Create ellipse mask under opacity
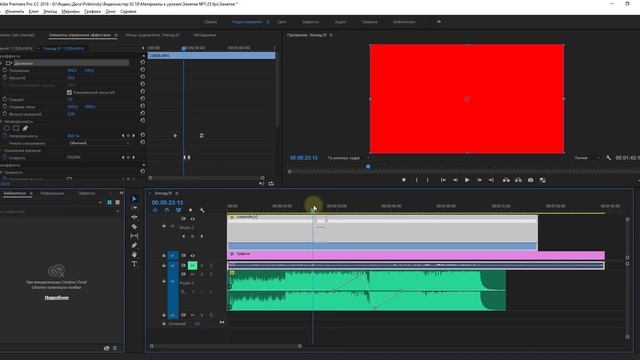The height and width of the screenshot is (360, 640). pyautogui.click(x=7, y=128)
